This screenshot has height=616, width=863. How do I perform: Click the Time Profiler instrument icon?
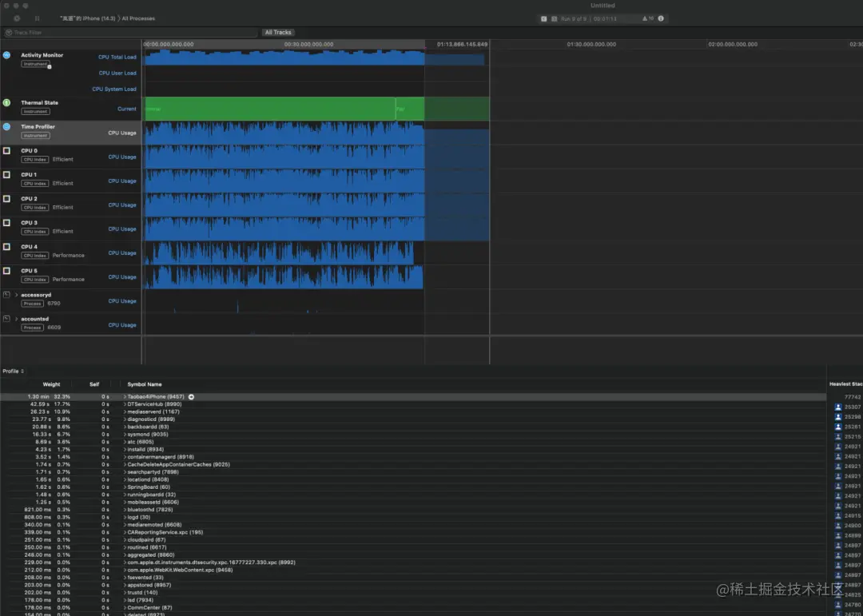point(6,126)
